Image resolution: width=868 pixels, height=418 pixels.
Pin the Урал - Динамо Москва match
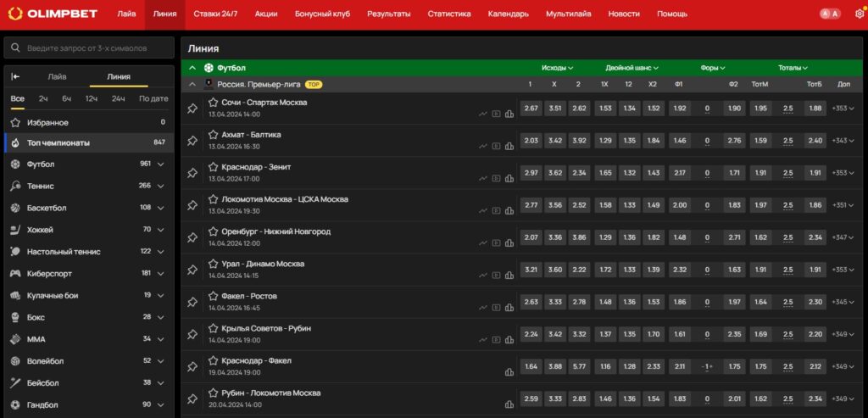pos(192,270)
